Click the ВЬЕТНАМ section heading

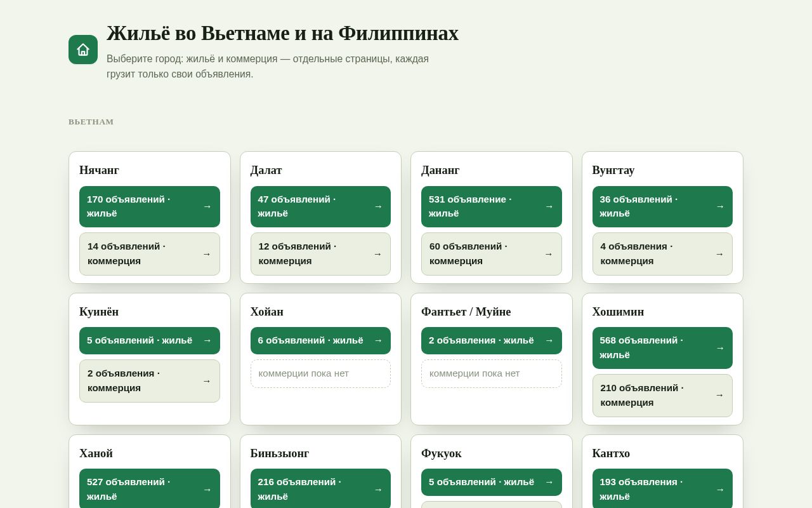(91, 122)
